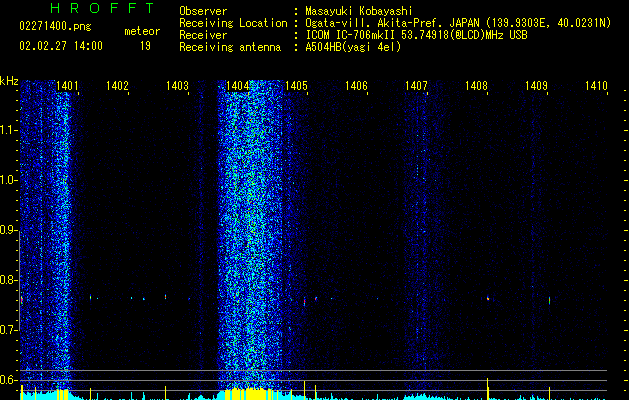This screenshot has width=629, height=400.
Task: Click the Receiving Location label
Action: pyautogui.click(x=233, y=23)
